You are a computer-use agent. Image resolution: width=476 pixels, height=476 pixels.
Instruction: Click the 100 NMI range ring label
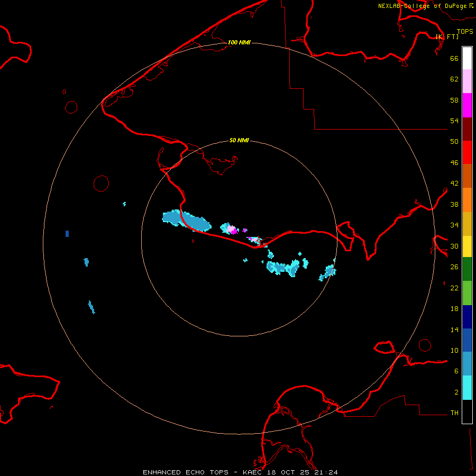(x=239, y=42)
